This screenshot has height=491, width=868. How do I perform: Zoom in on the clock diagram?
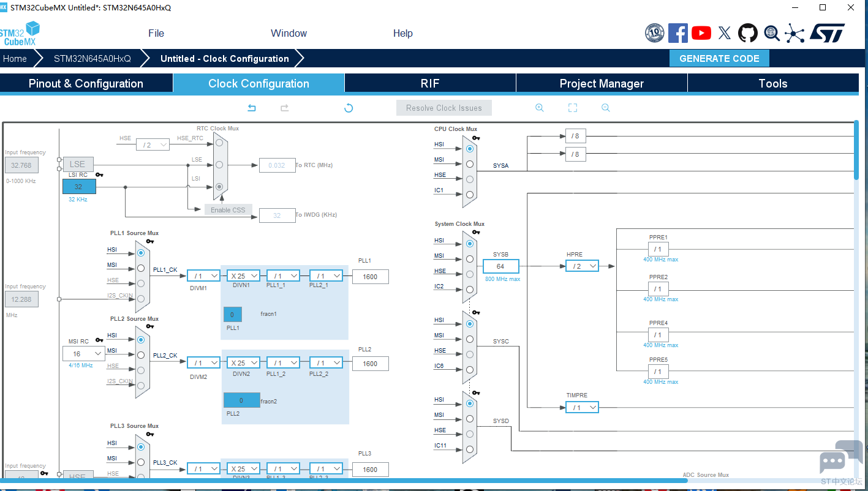point(540,108)
